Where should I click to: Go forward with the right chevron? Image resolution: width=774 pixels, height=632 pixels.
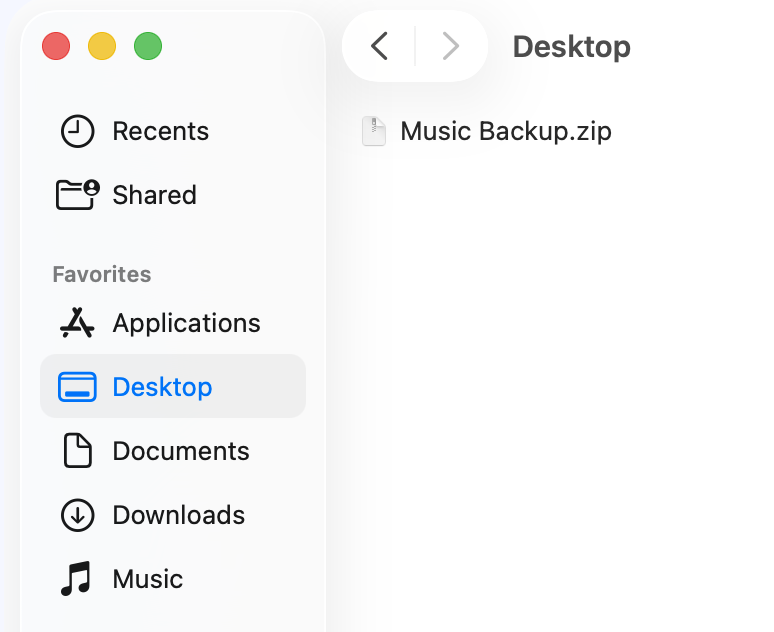tap(451, 46)
